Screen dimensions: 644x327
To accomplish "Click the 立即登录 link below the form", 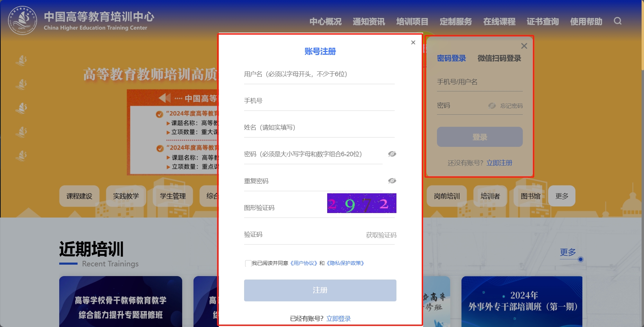I will tap(338, 318).
